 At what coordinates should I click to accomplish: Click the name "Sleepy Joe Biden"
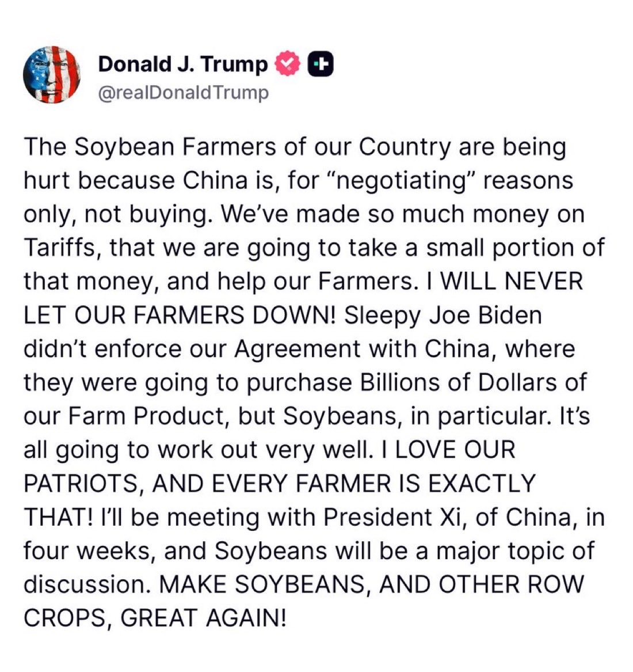click(443, 316)
